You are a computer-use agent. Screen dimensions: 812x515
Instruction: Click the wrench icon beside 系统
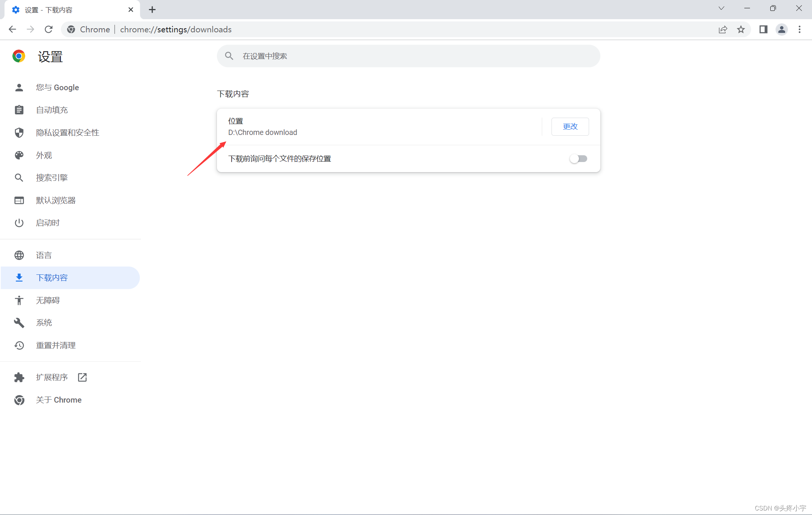tap(19, 323)
